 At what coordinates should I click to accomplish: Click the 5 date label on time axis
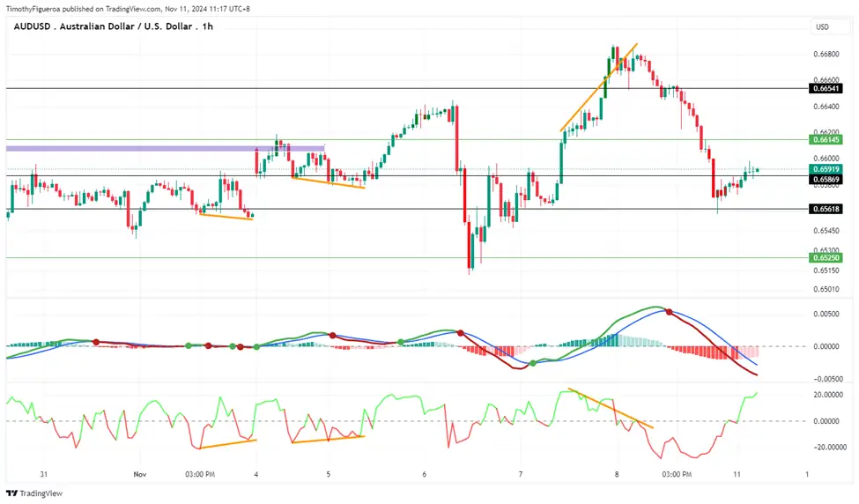pyautogui.click(x=329, y=474)
